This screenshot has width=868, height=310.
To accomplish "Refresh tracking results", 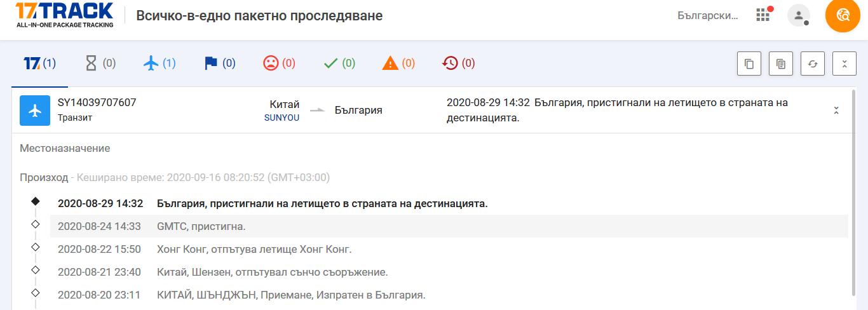I will tap(813, 64).
